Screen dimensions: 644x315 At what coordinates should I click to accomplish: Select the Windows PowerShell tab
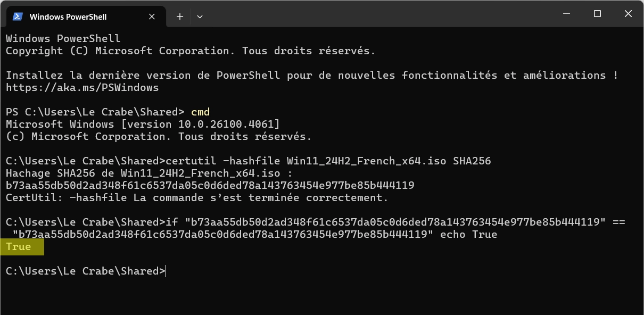pyautogui.click(x=83, y=16)
